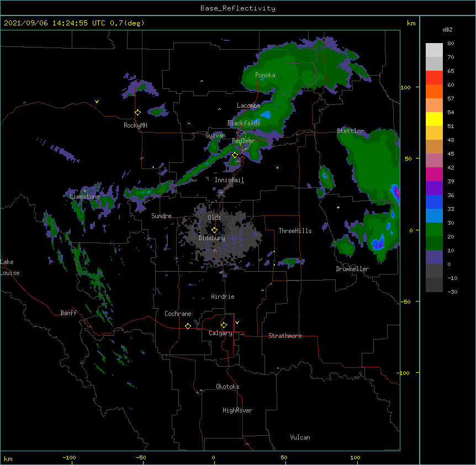Click the Didsbury city label
Viewport: 476px width, 465px height.
212,238
